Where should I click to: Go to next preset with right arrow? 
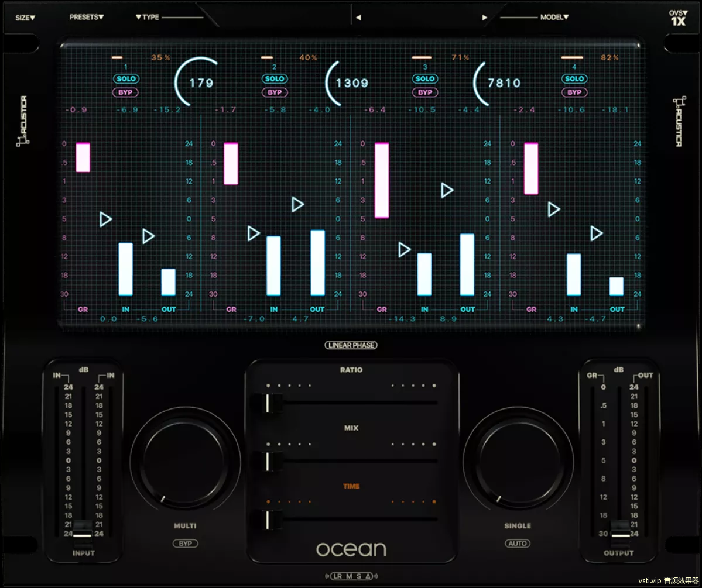[x=484, y=18]
